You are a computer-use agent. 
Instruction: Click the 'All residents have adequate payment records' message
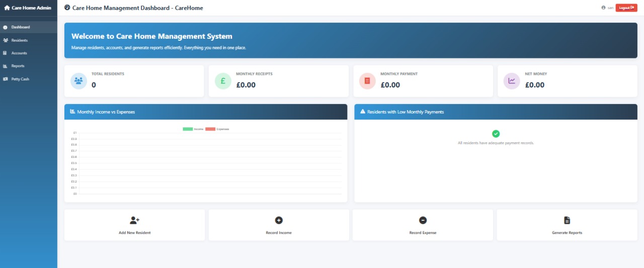click(496, 143)
